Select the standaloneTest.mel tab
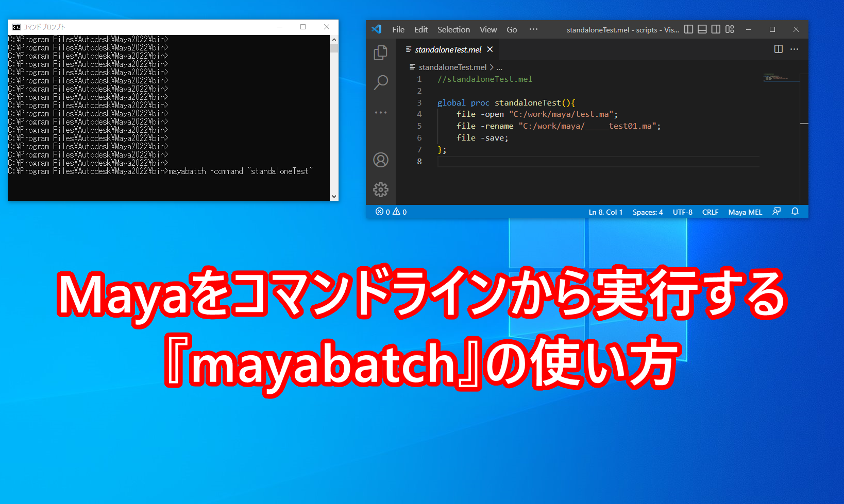 point(447,49)
